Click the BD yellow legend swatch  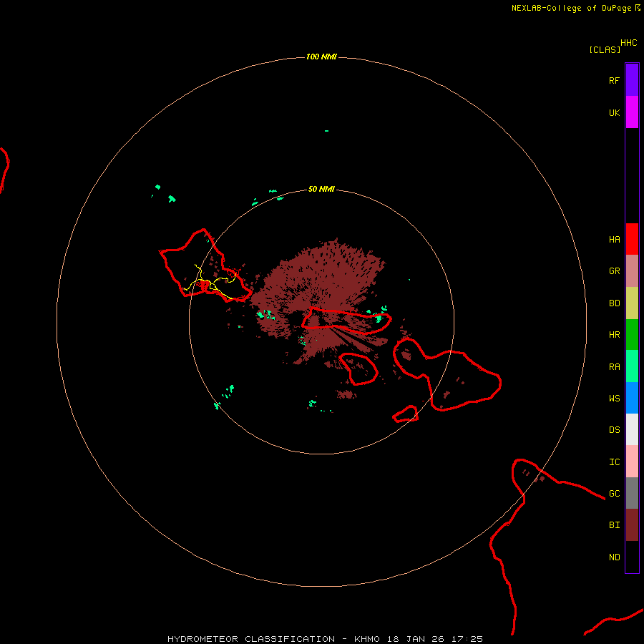point(632,303)
